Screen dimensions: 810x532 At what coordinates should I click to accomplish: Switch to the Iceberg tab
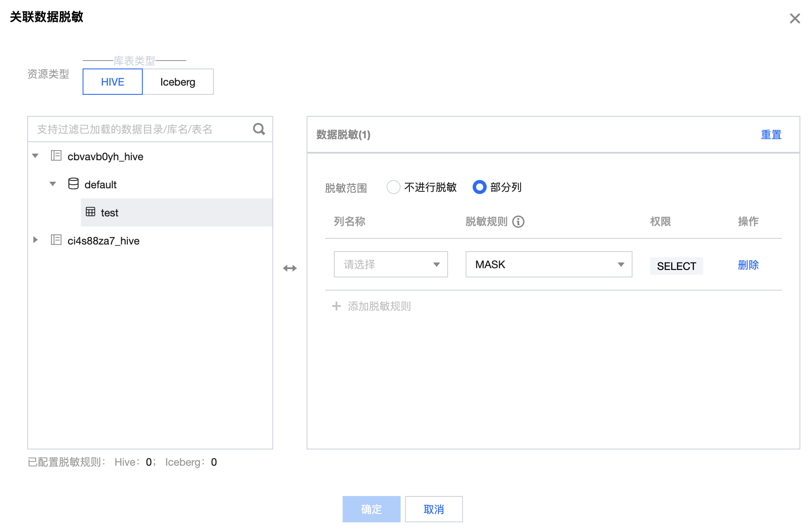178,82
